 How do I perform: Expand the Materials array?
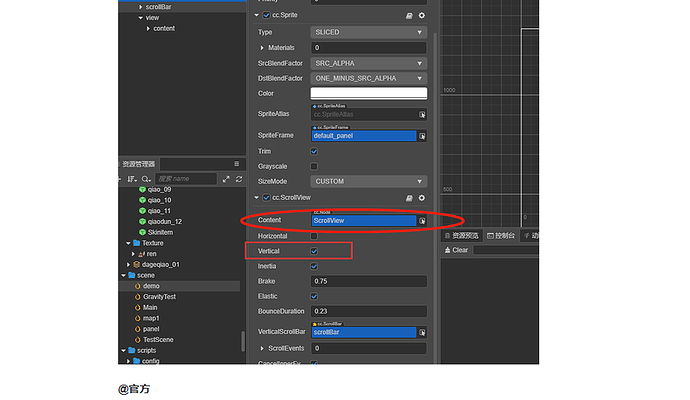(x=262, y=48)
